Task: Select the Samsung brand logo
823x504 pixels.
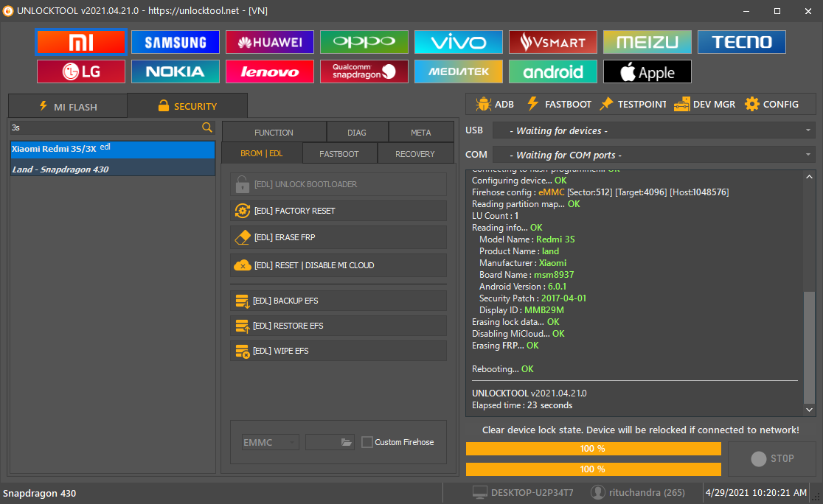Action: [176, 42]
